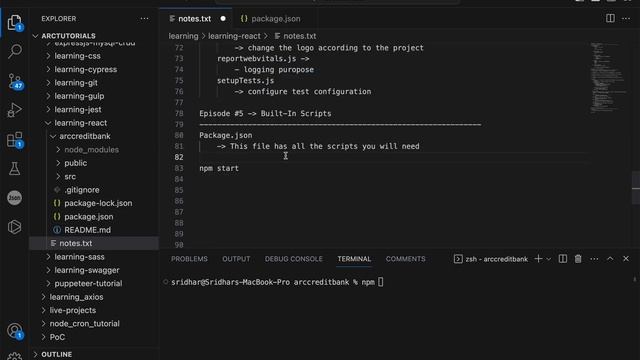Close the bottom panel
Screen dimensions: 640x360
coord(626,259)
